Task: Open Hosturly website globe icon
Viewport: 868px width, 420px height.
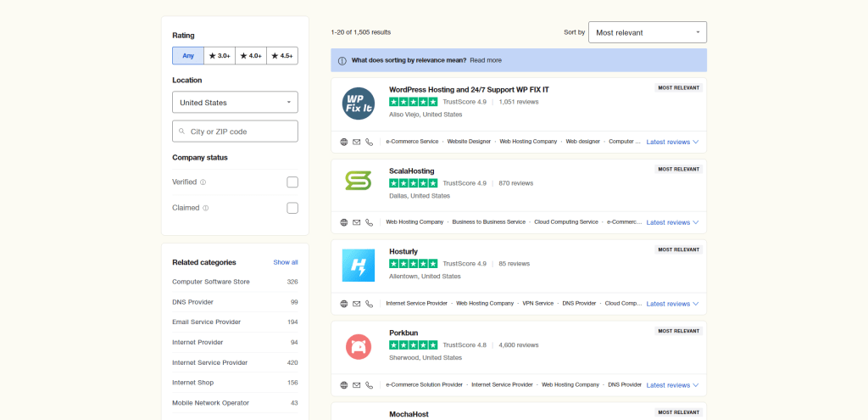Action: [344, 304]
